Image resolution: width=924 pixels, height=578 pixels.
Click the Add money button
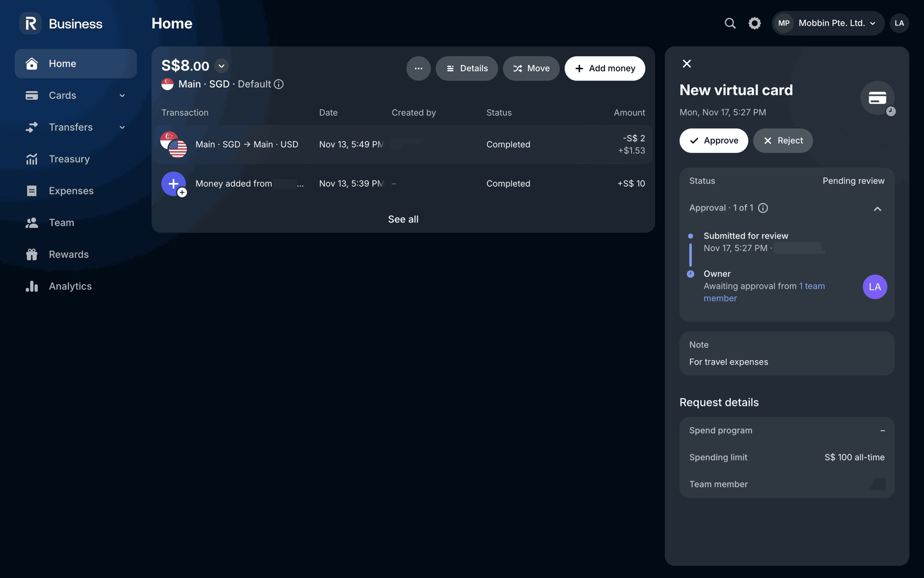604,68
